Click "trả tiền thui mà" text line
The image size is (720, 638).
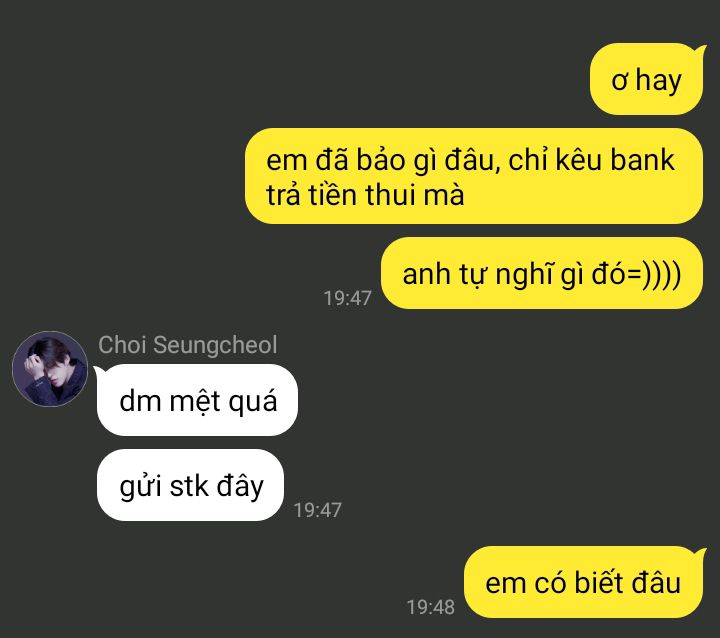(365, 194)
